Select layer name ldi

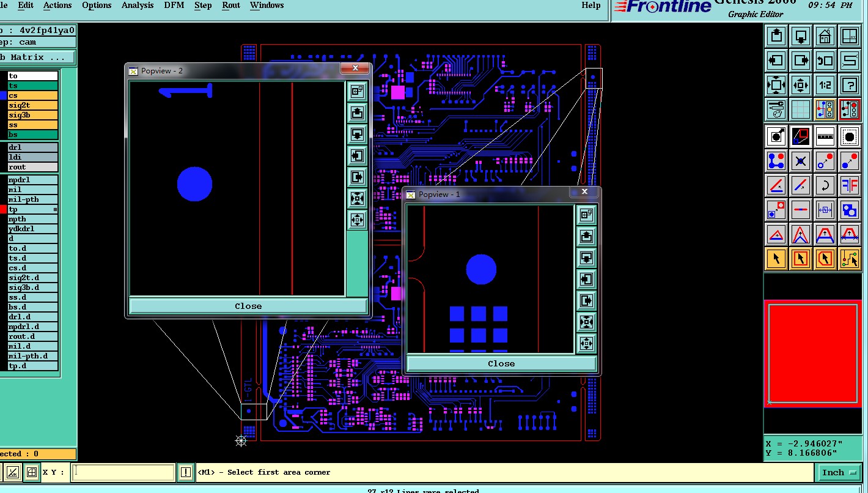pos(33,157)
